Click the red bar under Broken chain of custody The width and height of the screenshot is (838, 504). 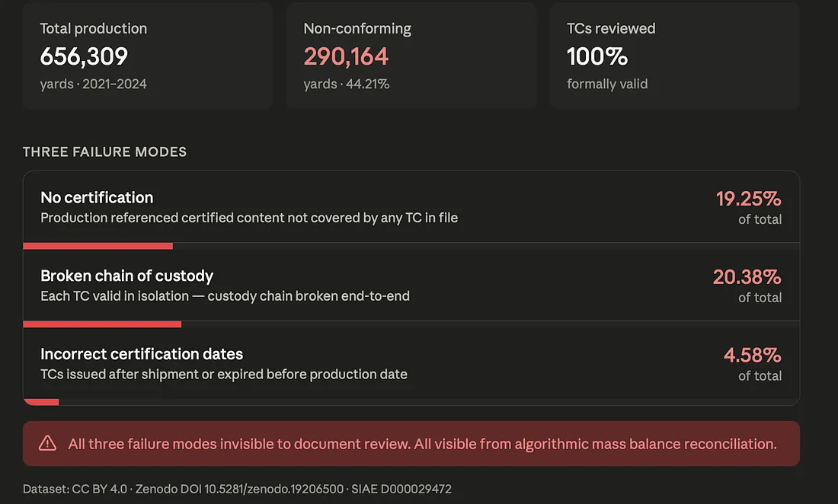click(102, 324)
